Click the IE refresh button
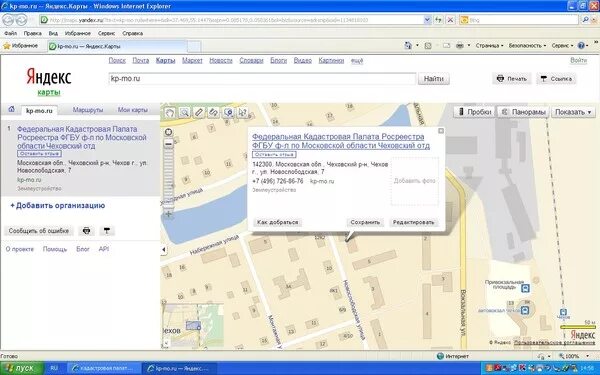Viewport: 600px width, 375px height. pyautogui.click(x=439, y=20)
